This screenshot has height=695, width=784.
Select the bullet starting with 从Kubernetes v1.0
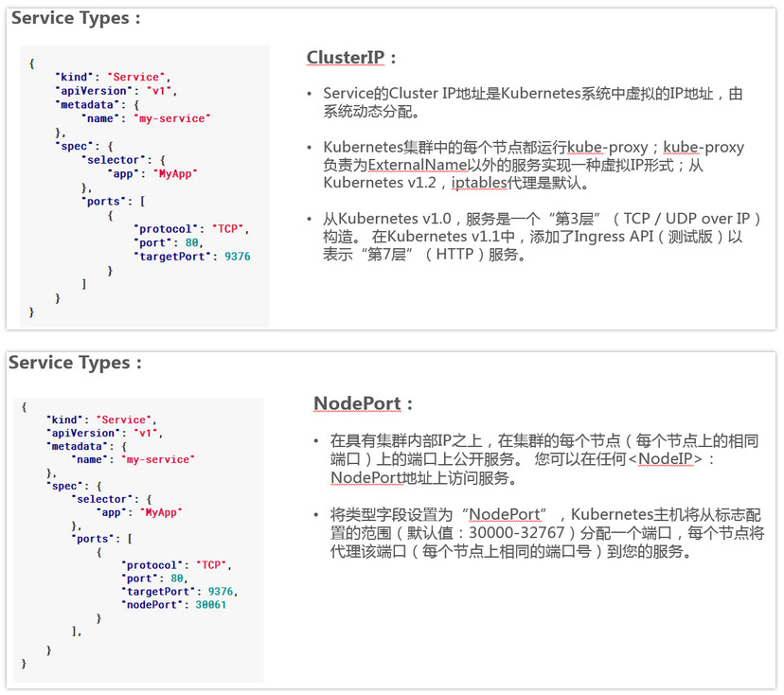click(x=540, y=236)
